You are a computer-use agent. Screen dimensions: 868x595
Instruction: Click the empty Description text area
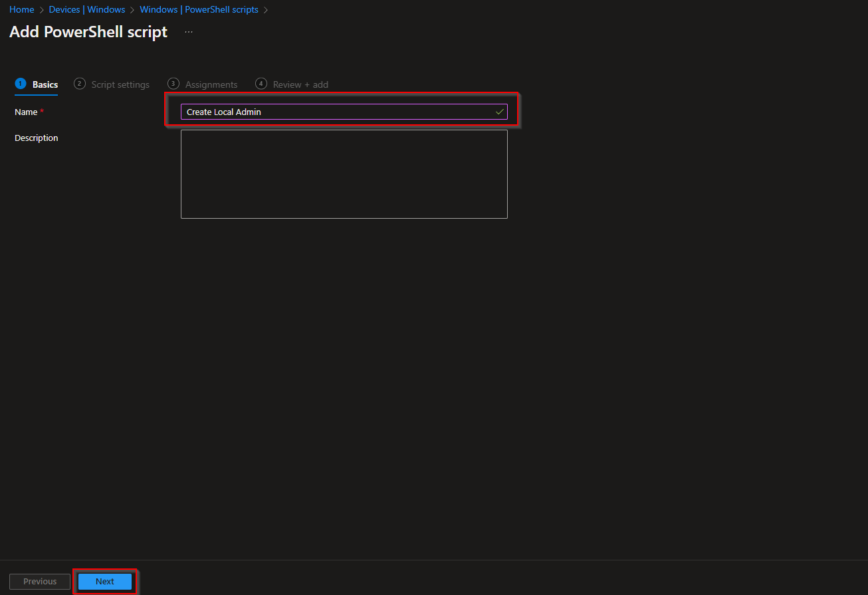[344, 174]
